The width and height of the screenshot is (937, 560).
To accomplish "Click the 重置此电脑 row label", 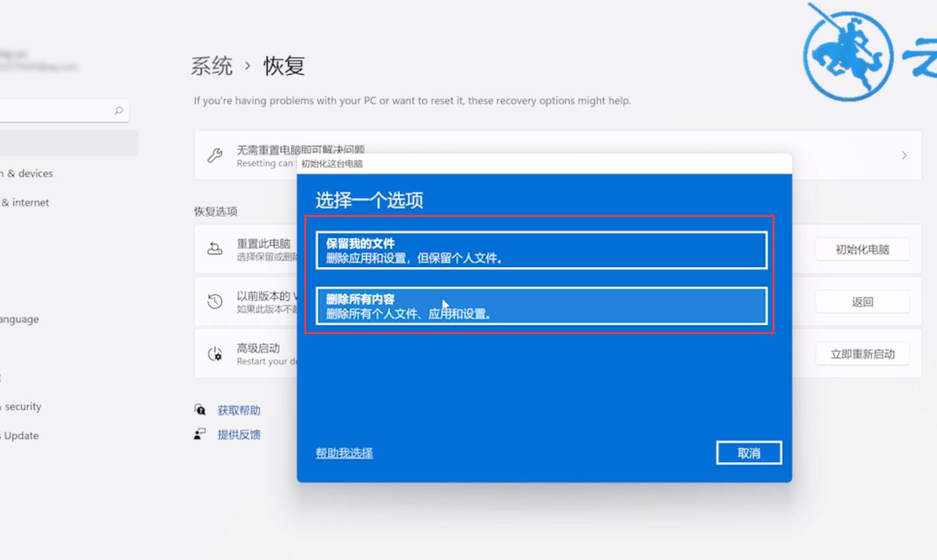I will tap(264, 243).
